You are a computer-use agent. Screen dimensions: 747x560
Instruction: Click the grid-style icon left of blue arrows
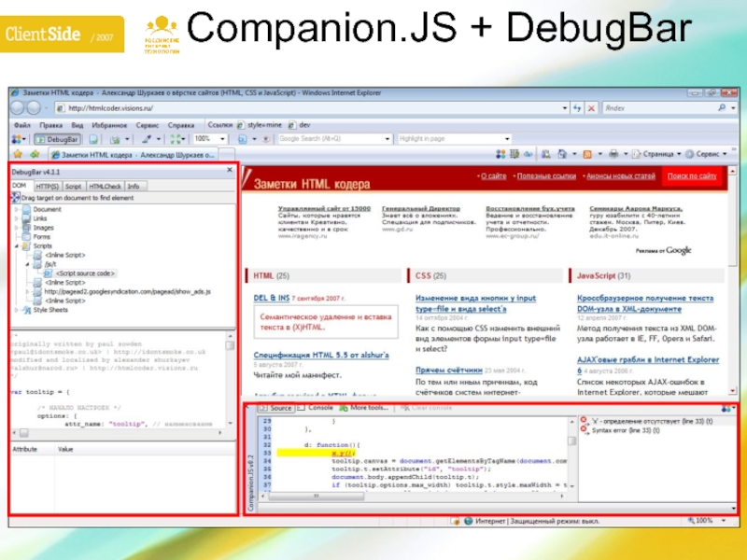pos(514,154)
